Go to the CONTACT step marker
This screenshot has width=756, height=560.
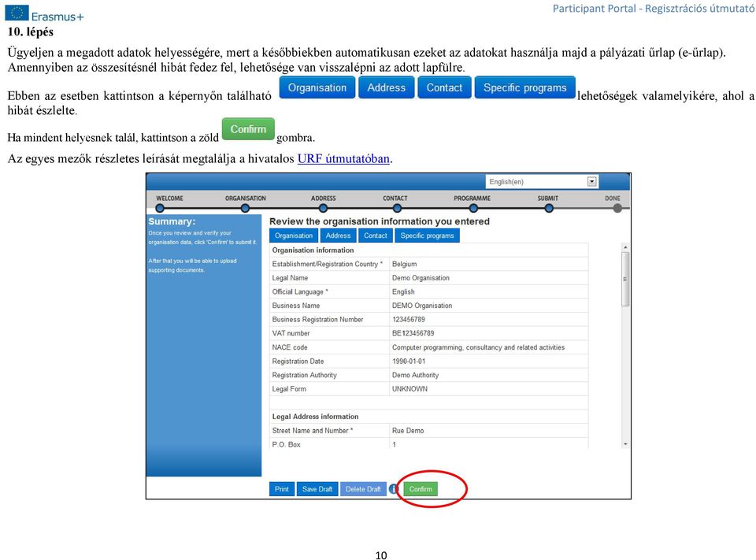[x=397, y=209]
